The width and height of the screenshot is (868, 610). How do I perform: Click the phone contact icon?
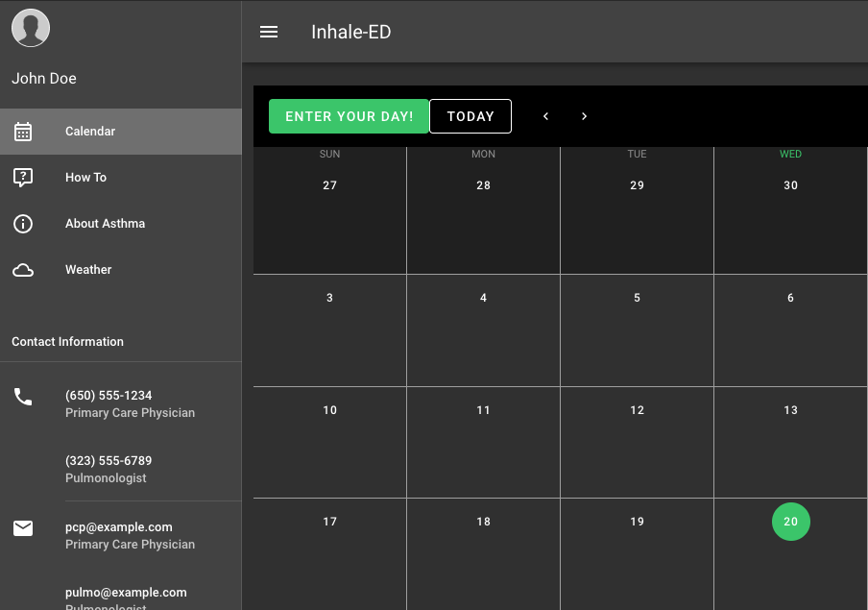pos(23,397)
